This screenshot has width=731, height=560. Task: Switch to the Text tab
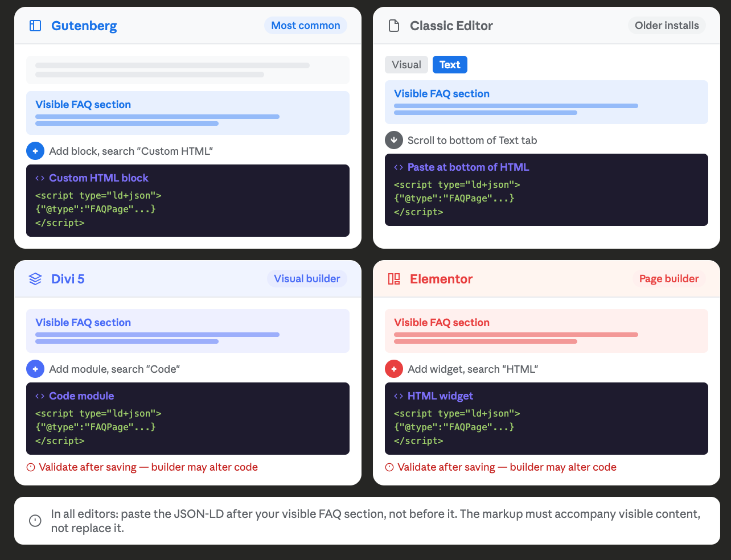tap(450, 65)
